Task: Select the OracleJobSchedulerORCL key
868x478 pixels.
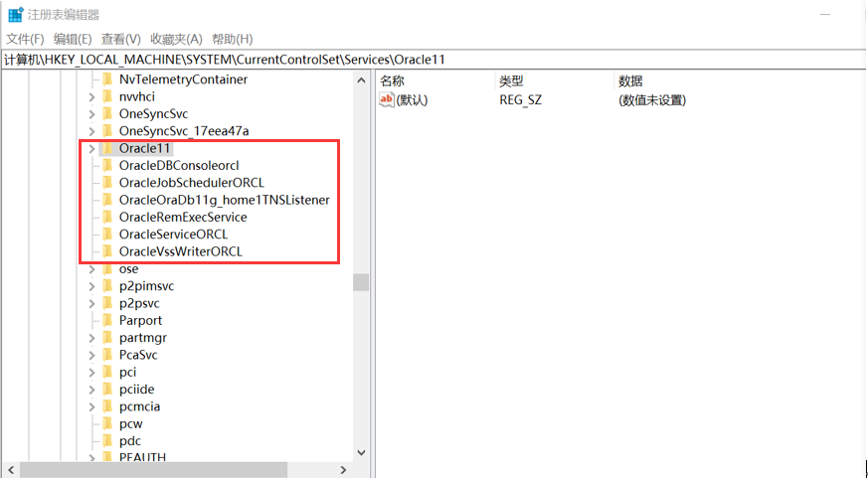Action: (192, 183)
